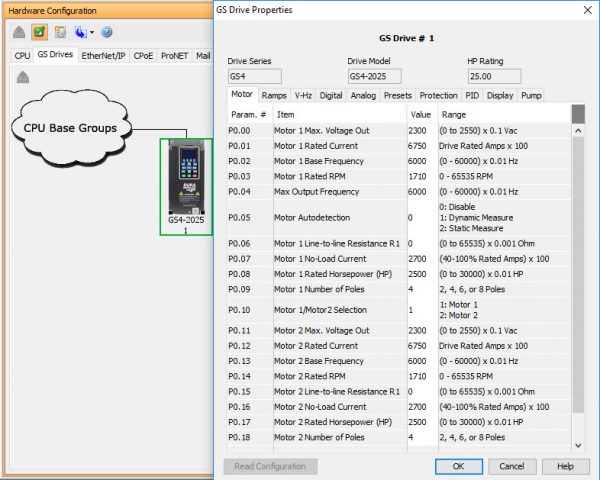This screenshot has height=480, width=600.
Task: Click the Help button in the dialog
Action: 565,466
